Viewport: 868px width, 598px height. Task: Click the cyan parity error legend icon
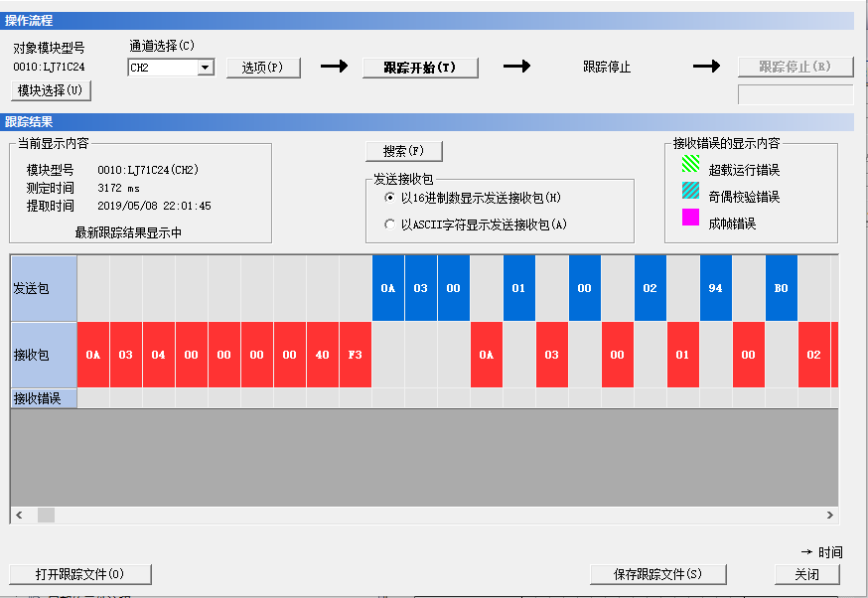pos(689,197)
